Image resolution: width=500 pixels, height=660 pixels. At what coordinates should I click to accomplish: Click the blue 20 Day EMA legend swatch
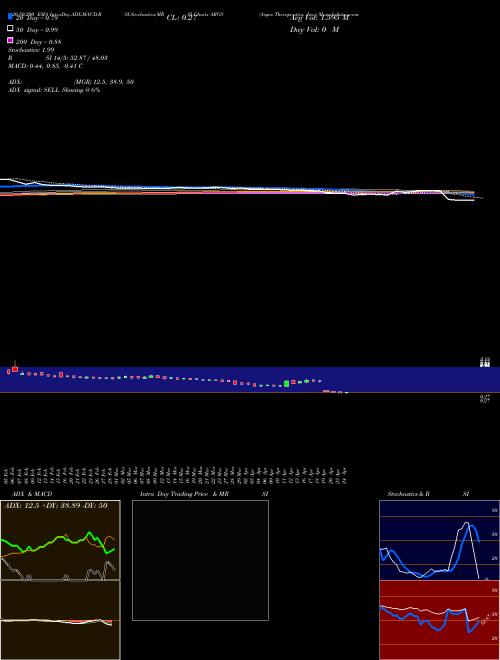coord(10,16)
